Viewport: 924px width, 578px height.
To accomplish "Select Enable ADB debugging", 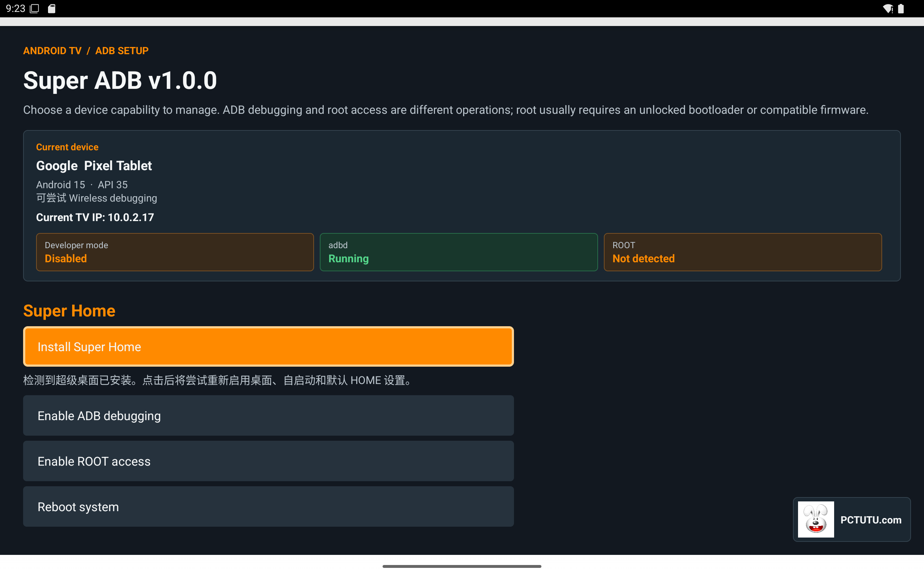I will coord(268,415).
